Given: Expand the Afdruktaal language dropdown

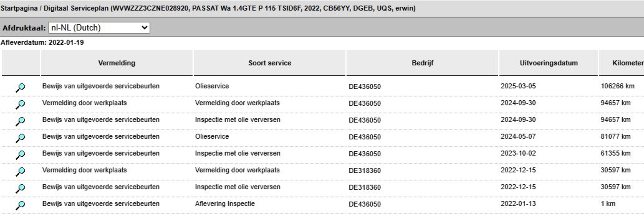Looking at the screenshot, I should [x=99, y=28].
